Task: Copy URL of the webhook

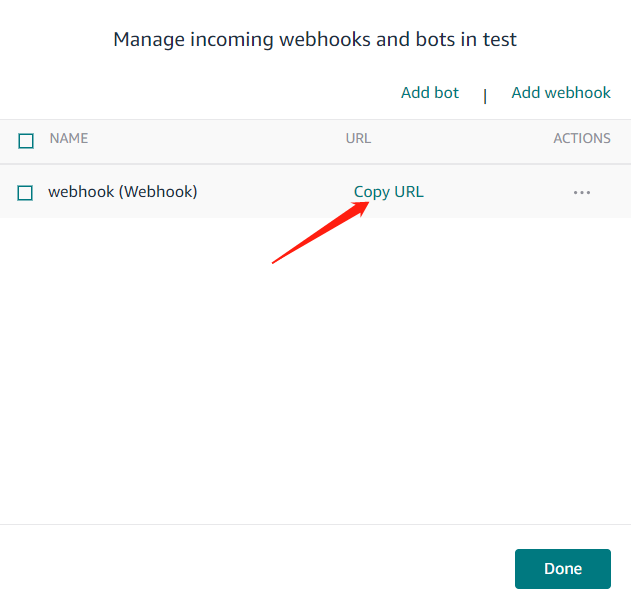Action: 389,192
